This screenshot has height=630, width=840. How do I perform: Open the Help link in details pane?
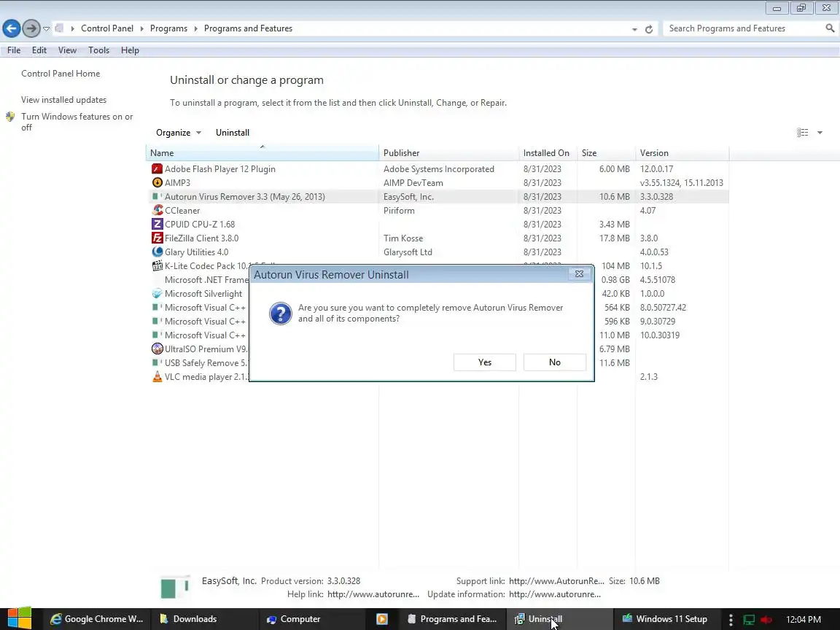click(373, 594)
